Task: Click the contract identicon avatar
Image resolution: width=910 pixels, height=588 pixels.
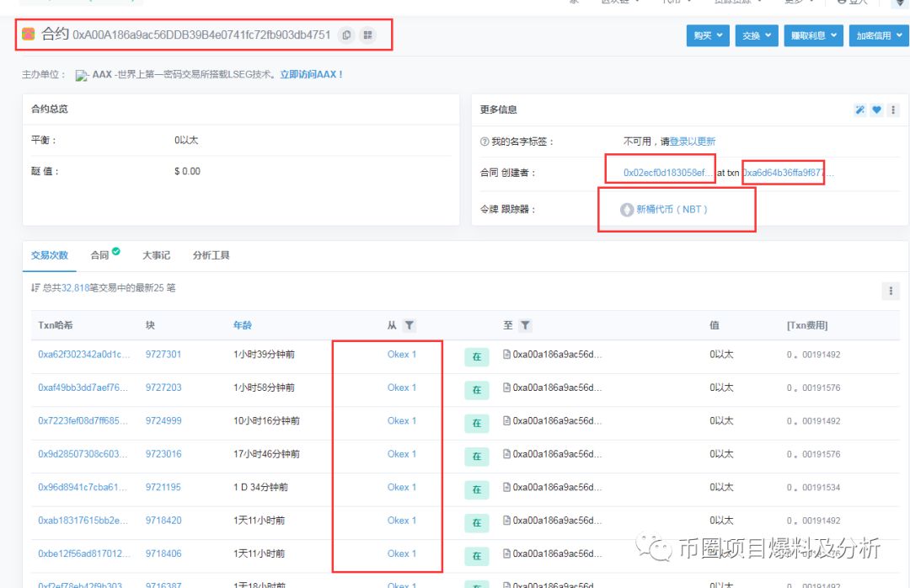Action: [x=28, y=35]
